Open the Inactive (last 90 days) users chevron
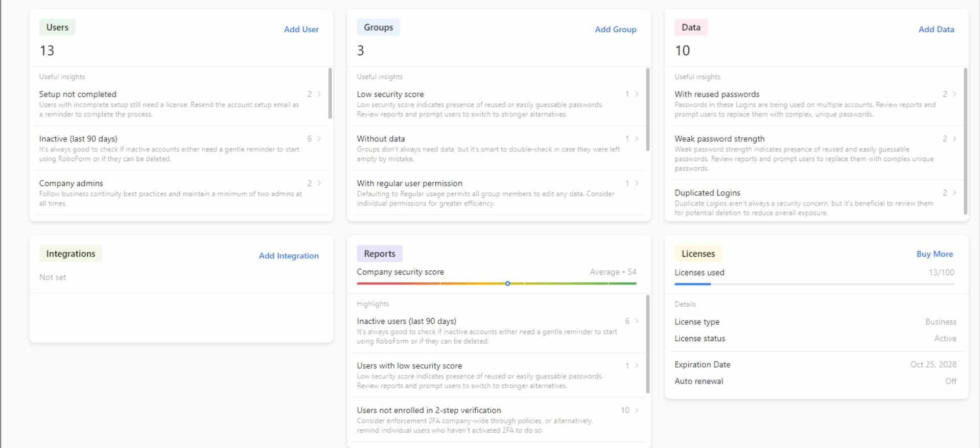Image resolution: width=980 pixels, height=448 pixels. 319,139
